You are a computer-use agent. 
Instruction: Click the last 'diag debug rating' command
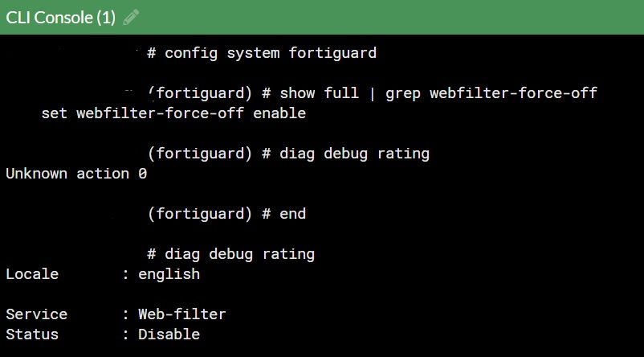[x=239, y=254]
